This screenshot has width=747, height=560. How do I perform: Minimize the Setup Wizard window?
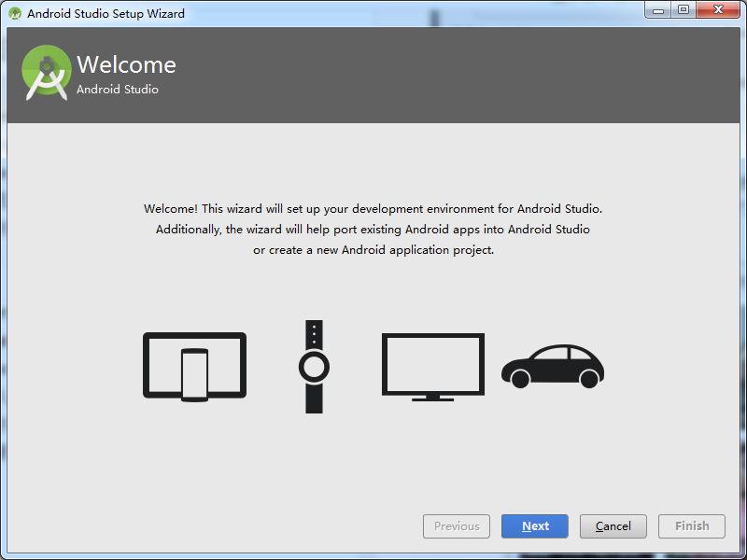(658, 9)
